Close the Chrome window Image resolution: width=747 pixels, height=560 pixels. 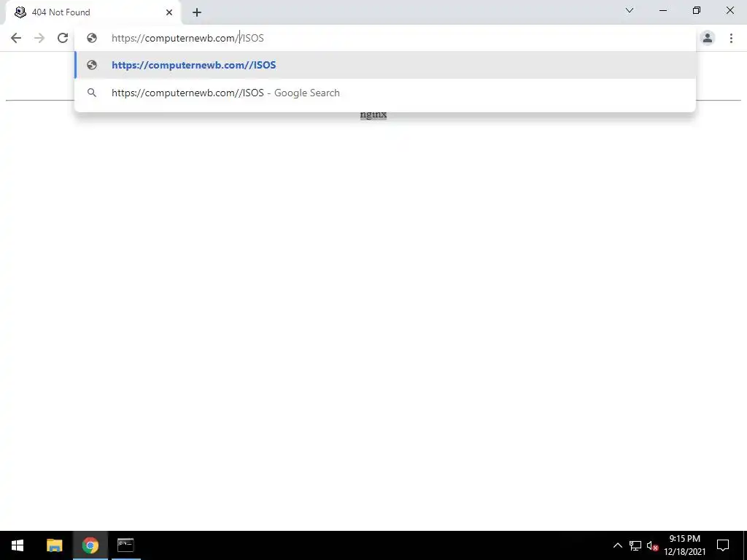(729, 10)
